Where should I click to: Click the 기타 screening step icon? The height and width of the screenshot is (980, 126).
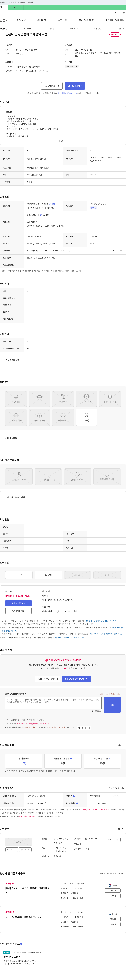click(x=107, y=575)
